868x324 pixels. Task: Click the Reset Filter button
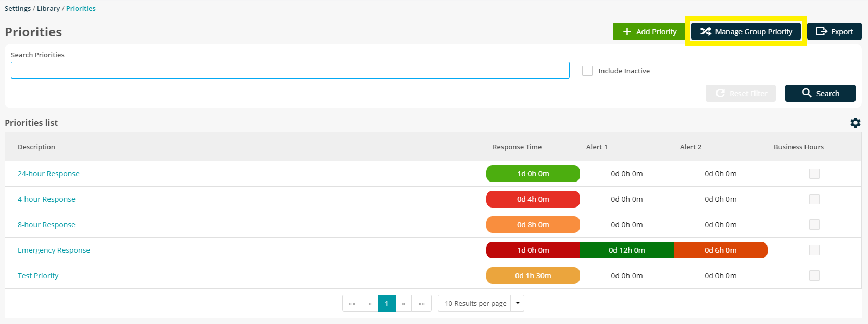click(x=740, y=93)
